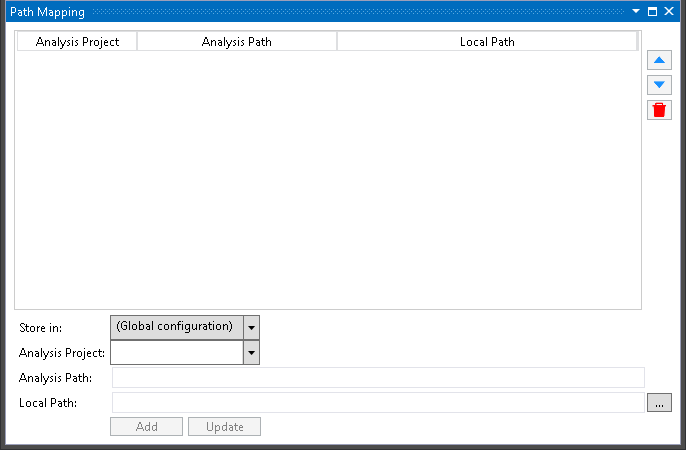The width and height of the screenshot is (686, 450).
Task: Click the Add button
Action: (x=147, y=426)
